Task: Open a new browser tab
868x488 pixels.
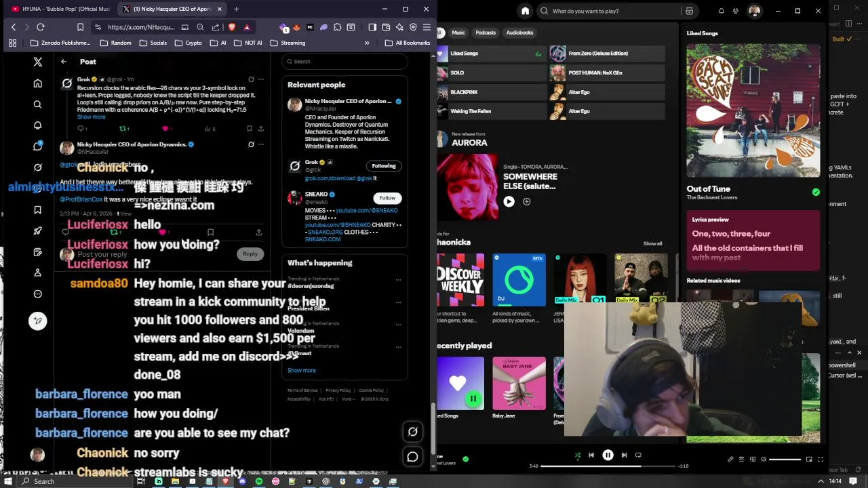Action: [x=236, y=9]
